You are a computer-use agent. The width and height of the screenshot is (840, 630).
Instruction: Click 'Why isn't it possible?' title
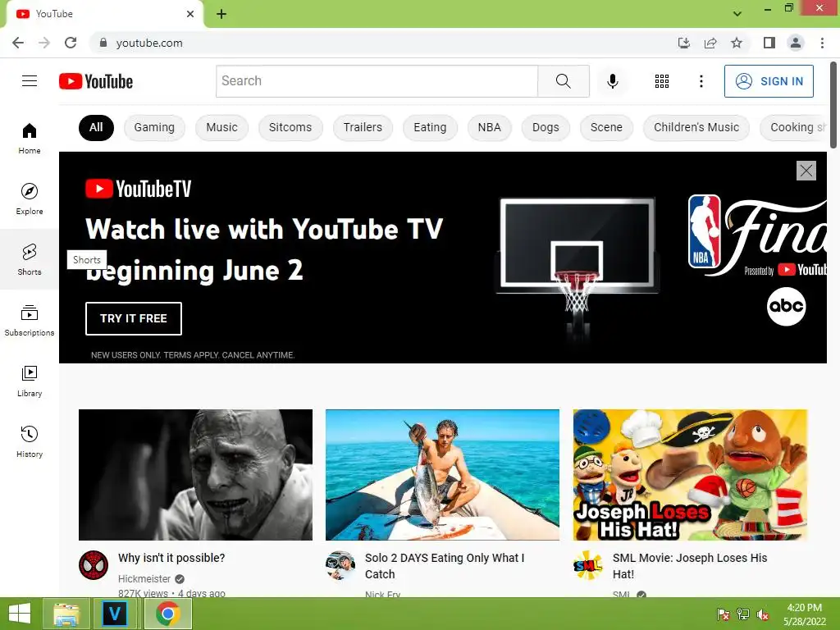point(171,558)
